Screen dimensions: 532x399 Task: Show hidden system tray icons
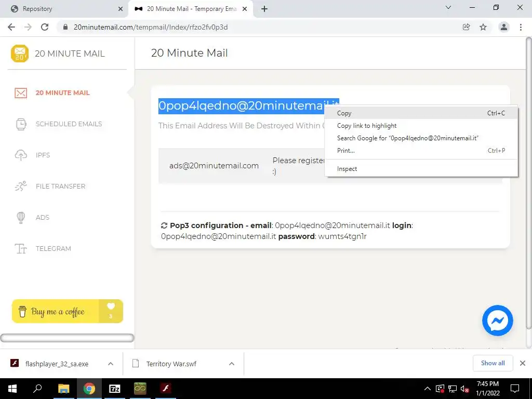428,389
